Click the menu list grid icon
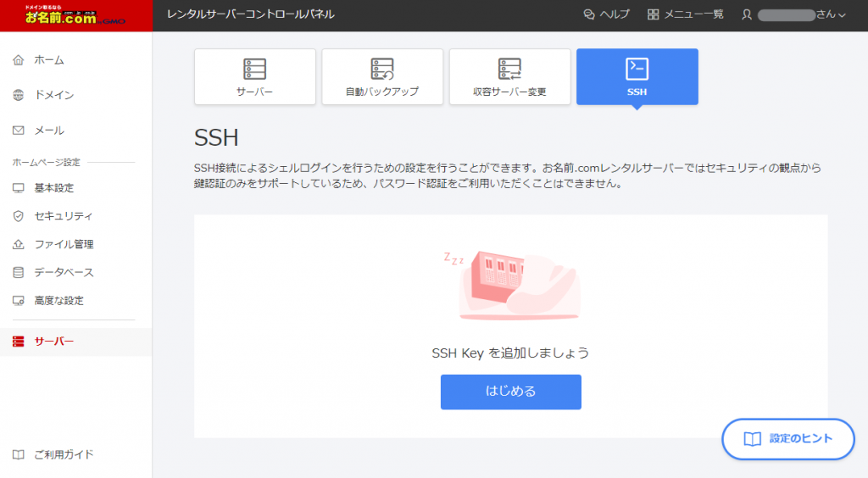The image size is (868, 478). 654,14
